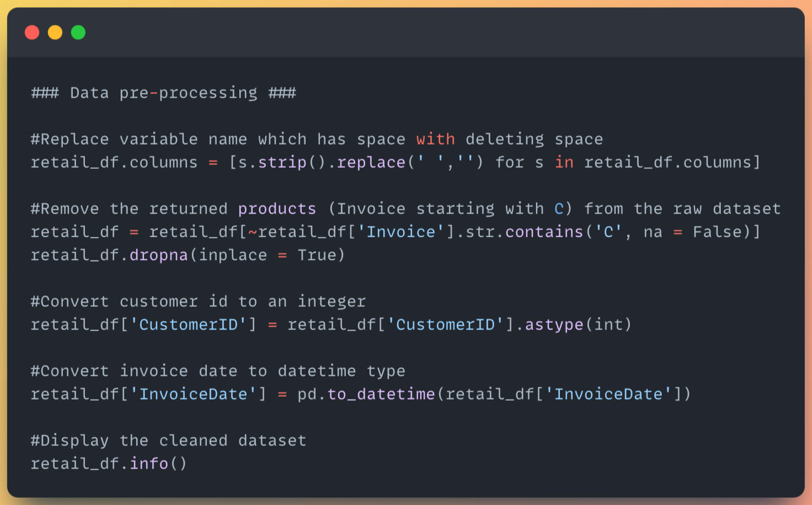The image size is (812, 505).
Task: Click the 'astype' method name
Action: pyautogui.click(x=554, y=325)
